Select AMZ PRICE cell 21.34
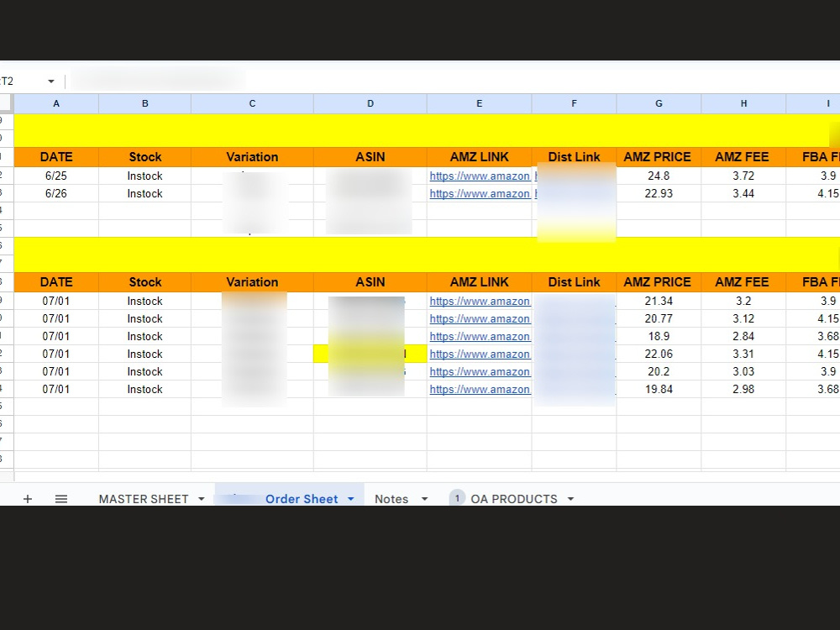The width and height of the screenshot is (840, 630). click(659, 301)
